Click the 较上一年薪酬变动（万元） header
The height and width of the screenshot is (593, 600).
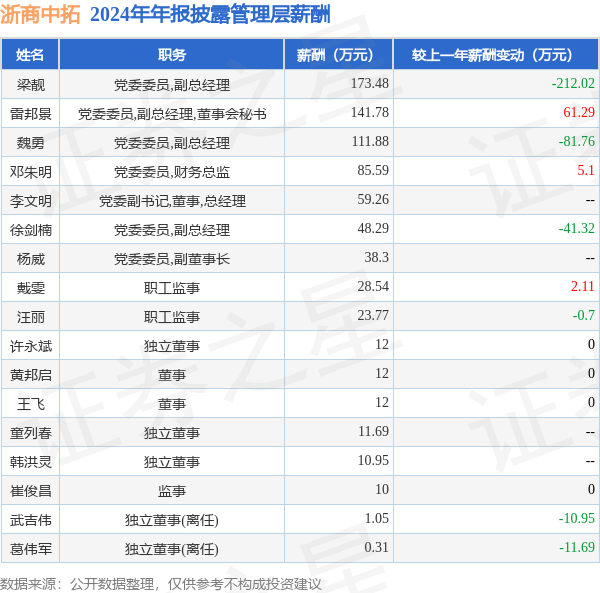496,55
